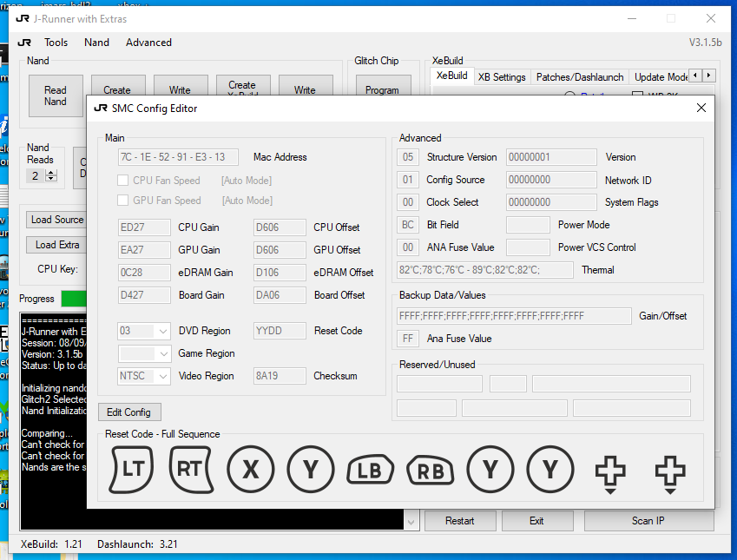The image size is (737, 560).
Task: Click the Version field 00000001
Action: pos(551,157)
